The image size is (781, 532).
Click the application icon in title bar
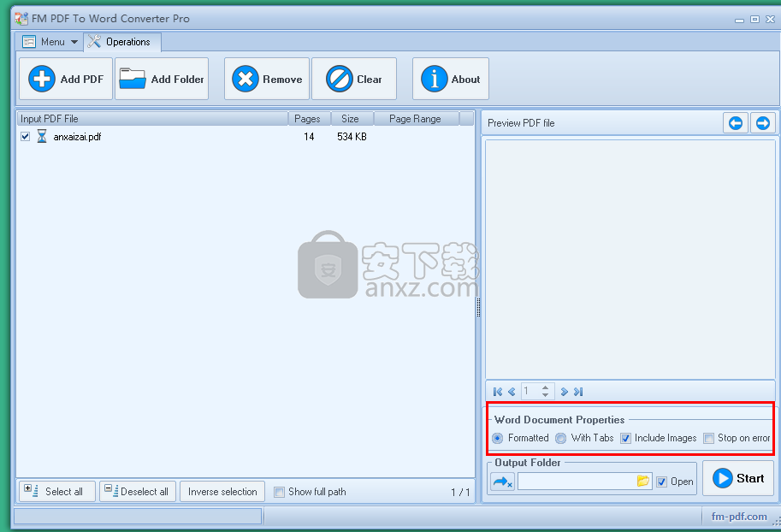tap(21, 19)
